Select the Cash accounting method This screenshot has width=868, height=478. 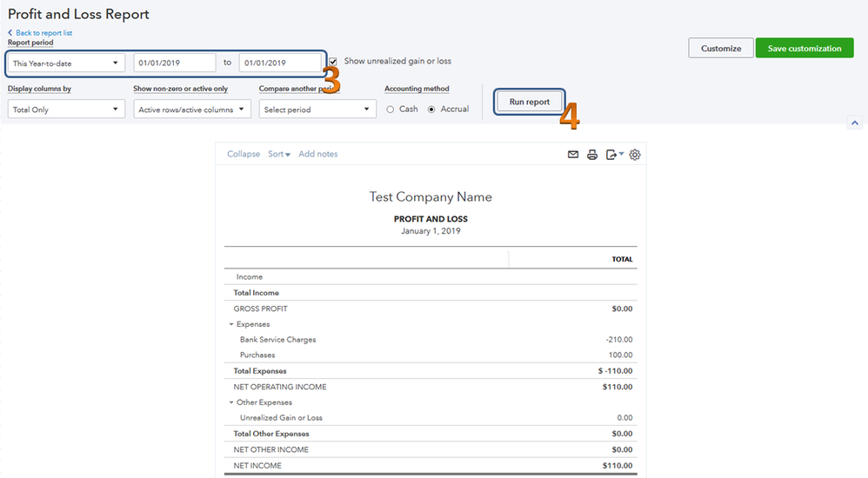(391, 110)
